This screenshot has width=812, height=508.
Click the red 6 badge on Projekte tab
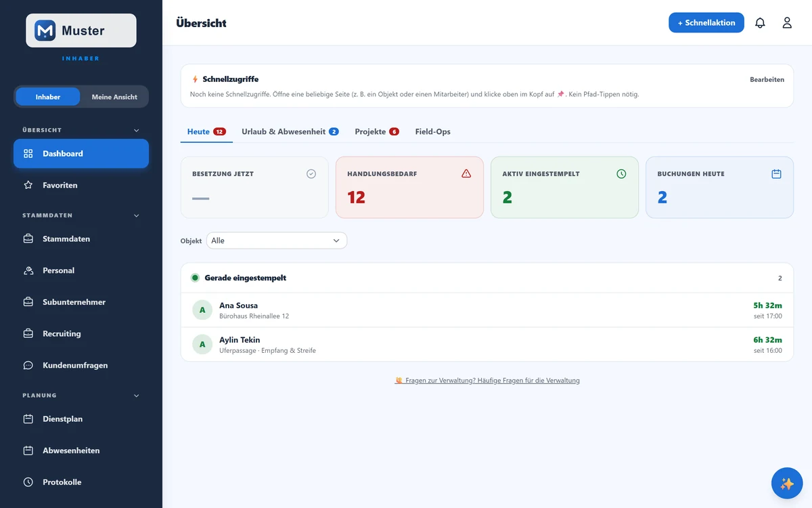(x=394, y=131)
